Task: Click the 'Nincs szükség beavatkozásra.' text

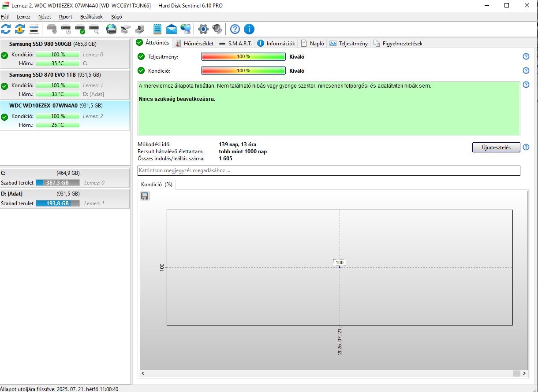Action: coord(177,99)
